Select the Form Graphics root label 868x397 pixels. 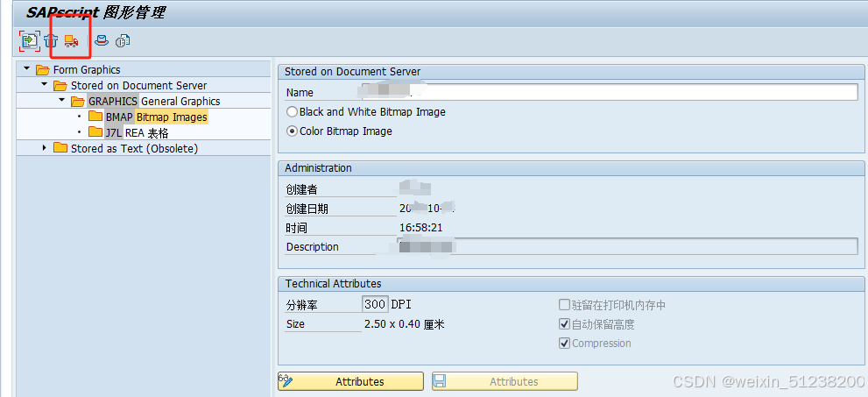pyautogui.click(x=87, y=70)
